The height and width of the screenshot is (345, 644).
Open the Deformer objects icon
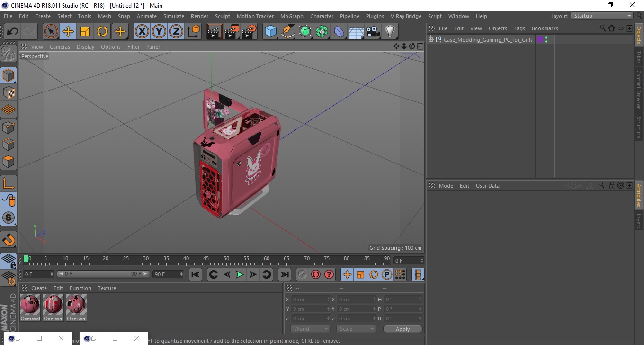(x=339, y=32)
